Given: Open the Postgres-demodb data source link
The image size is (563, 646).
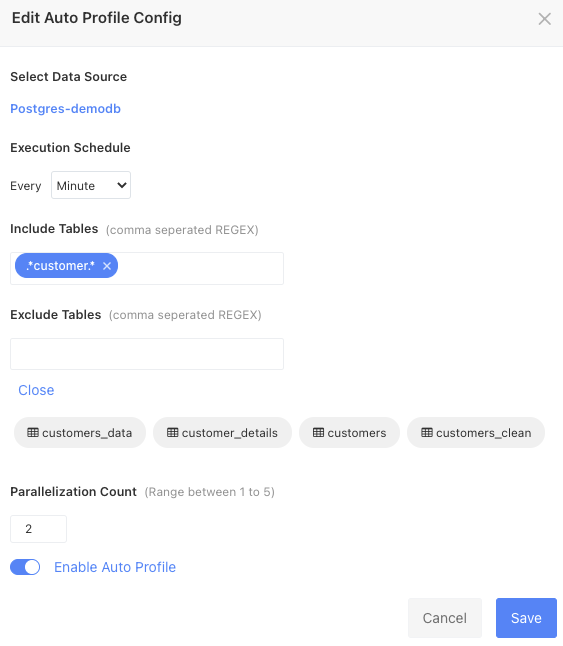Looking at the screenshot, I should pyautogui.click(x=65, y=109).
